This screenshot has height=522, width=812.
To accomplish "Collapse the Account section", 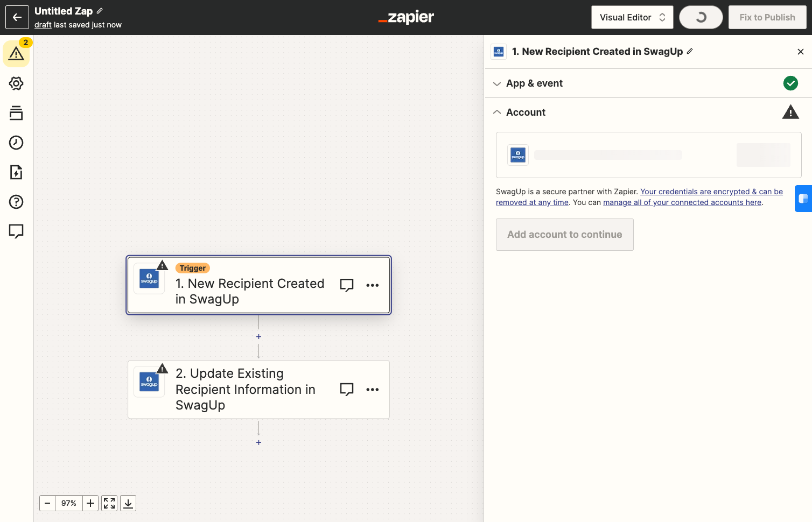I will (x=648, y=112).
